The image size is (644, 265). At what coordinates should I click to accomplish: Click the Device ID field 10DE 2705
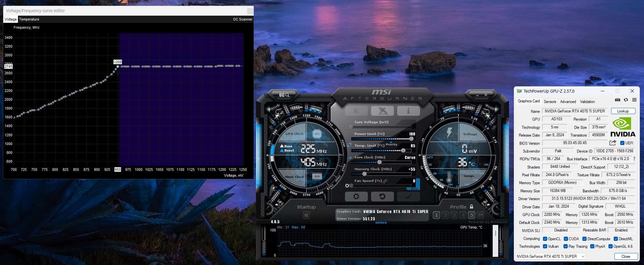pyautogui.click(x=615, y=151)
